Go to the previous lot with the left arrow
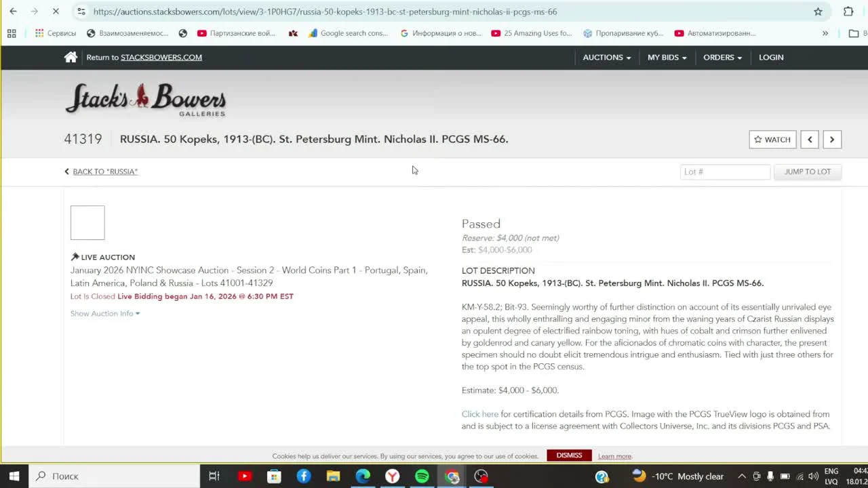This screenshot has width=868, height=488. (x=810, y=139)
